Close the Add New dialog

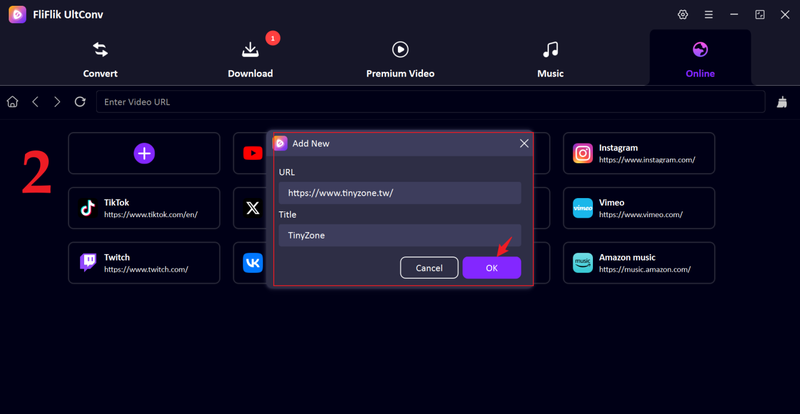point(524,143)
